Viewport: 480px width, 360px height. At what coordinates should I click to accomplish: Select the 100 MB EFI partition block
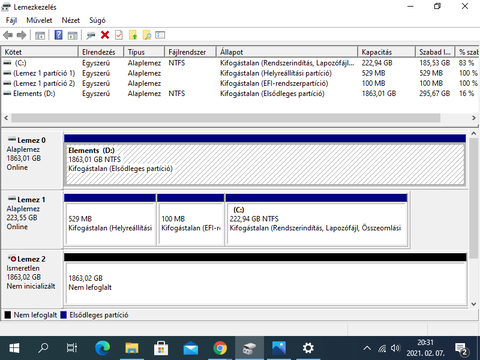[191, 220]
